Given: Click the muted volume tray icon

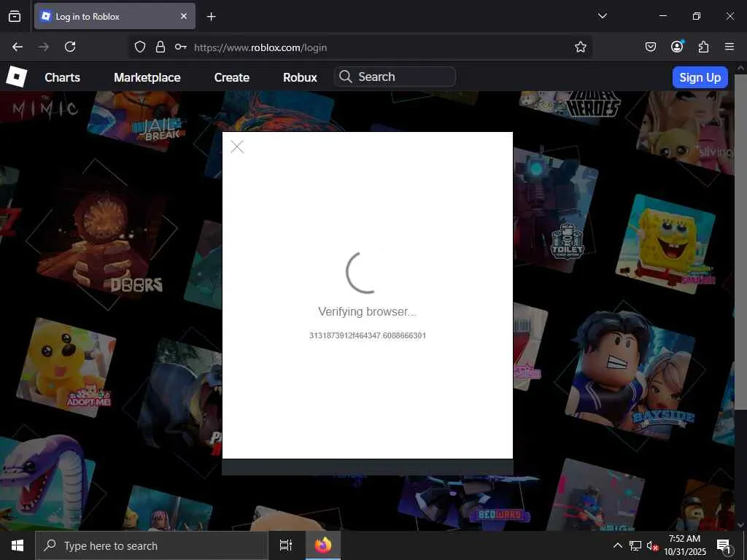Looking at the screenshot, I should [652, 545].
